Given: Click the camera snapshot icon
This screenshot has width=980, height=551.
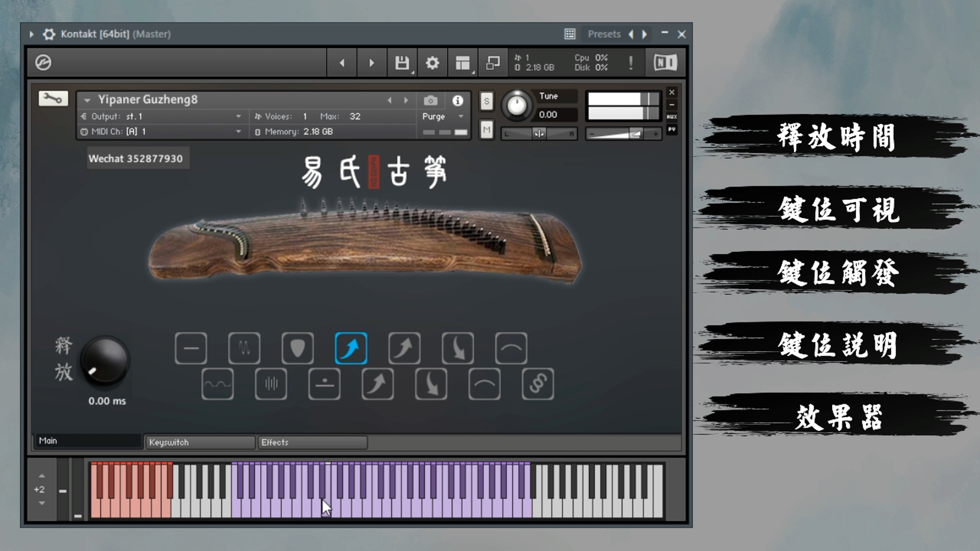Looking at the screenshot, I should (x=430, y=101).
